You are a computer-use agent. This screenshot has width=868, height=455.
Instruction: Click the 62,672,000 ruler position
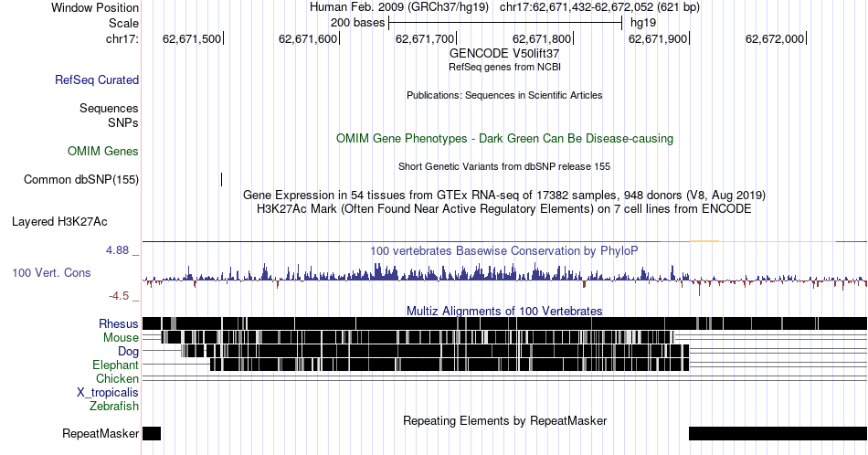click(x=775, y=38)
